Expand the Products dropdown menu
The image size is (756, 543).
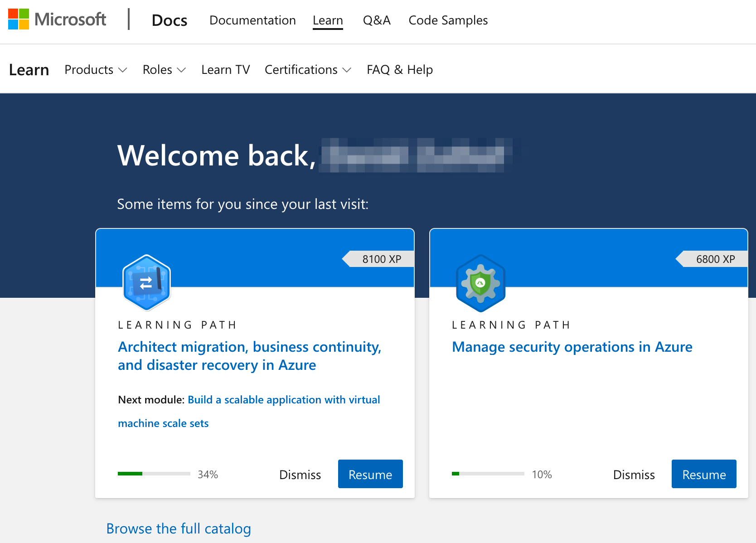click(x=96, y=70)
